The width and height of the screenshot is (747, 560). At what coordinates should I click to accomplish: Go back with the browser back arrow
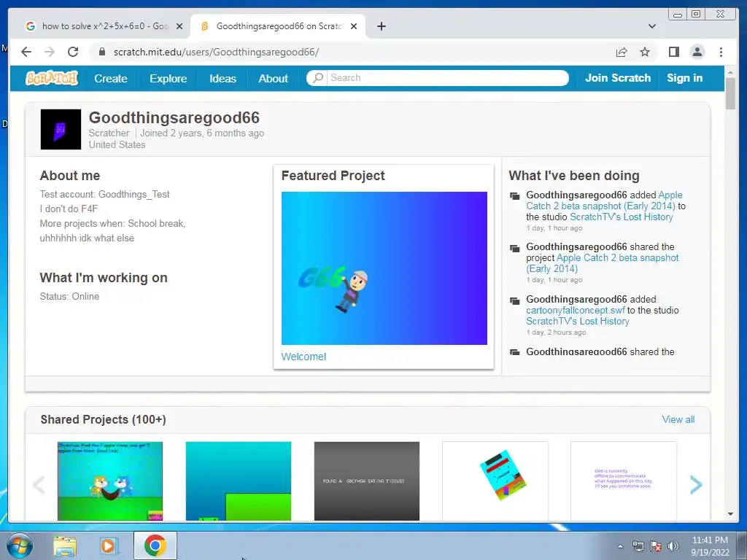pyautogui.click(x=26, y=52)
